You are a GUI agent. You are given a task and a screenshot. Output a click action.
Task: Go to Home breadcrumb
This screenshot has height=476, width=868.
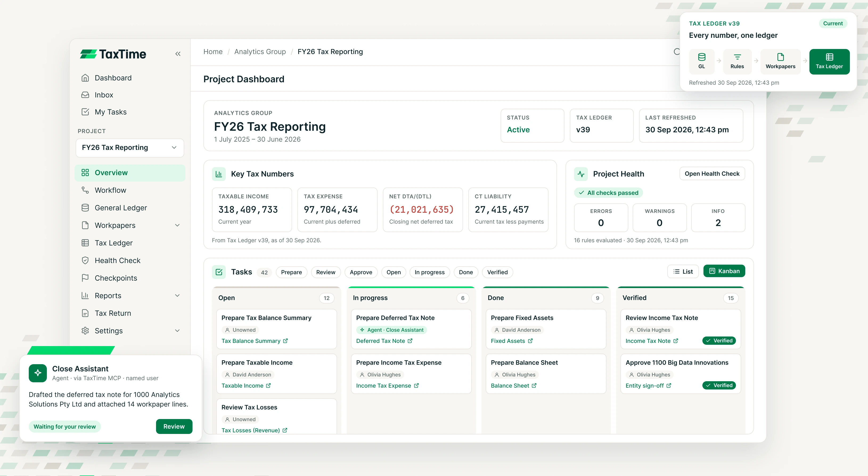213,52
